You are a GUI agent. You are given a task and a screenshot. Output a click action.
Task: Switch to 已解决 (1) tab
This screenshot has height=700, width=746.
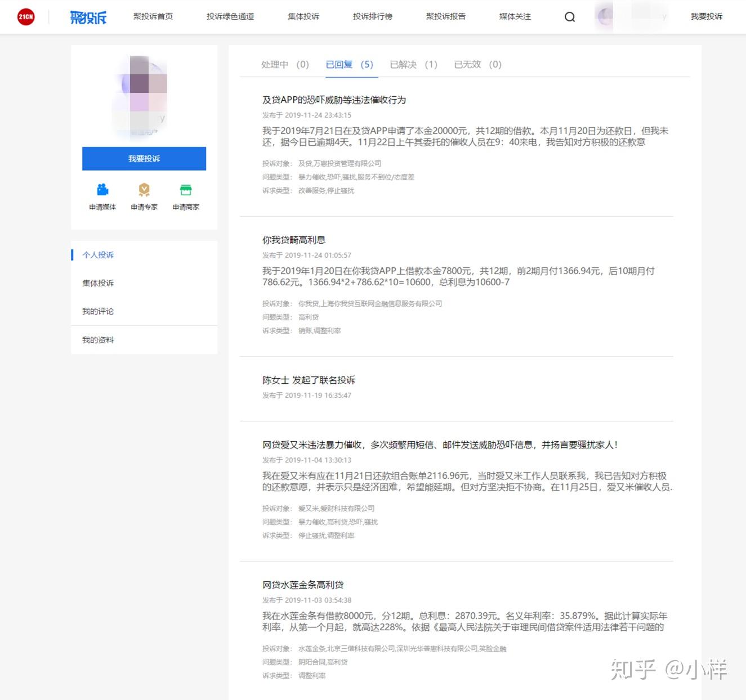tap(414, 65)
